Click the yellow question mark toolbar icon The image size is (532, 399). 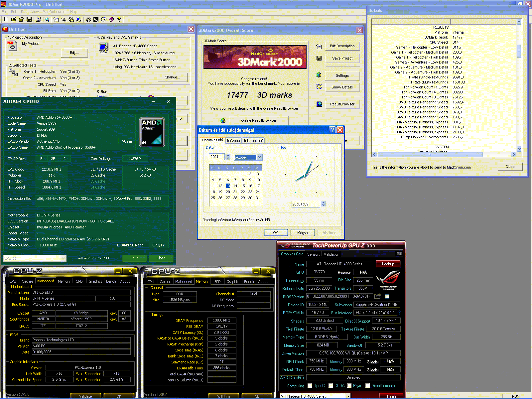[119, 20]
